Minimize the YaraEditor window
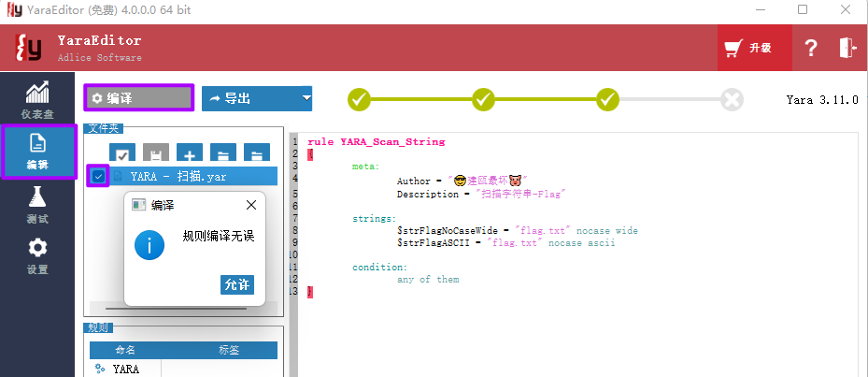The image size is (868, 377). coord(760,10)
